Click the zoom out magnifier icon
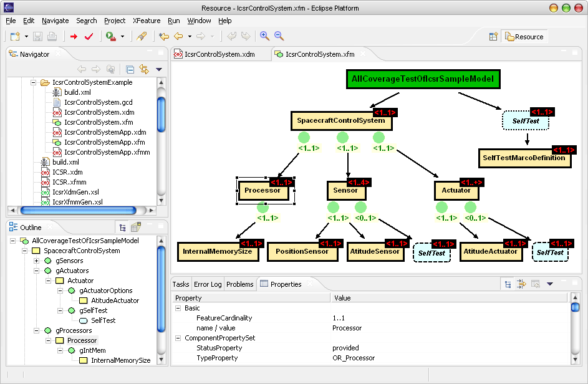 [279, 36]
